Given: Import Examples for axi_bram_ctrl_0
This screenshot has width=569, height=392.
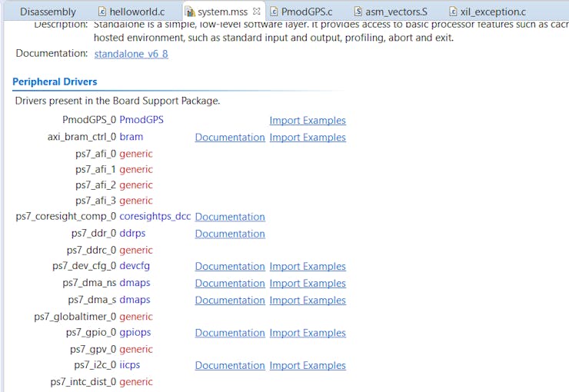Looking at the screenshot, I should pos(308,138).
